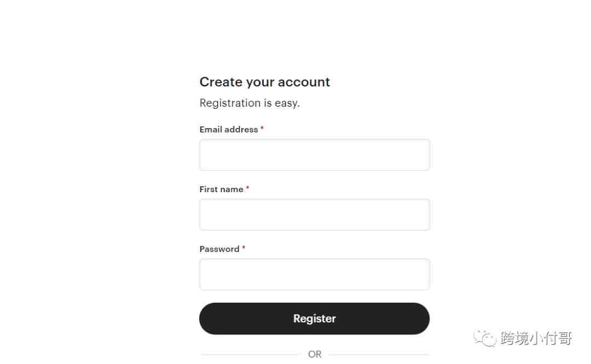
Task: Focus the Email address input field
Action: [314, 155]
